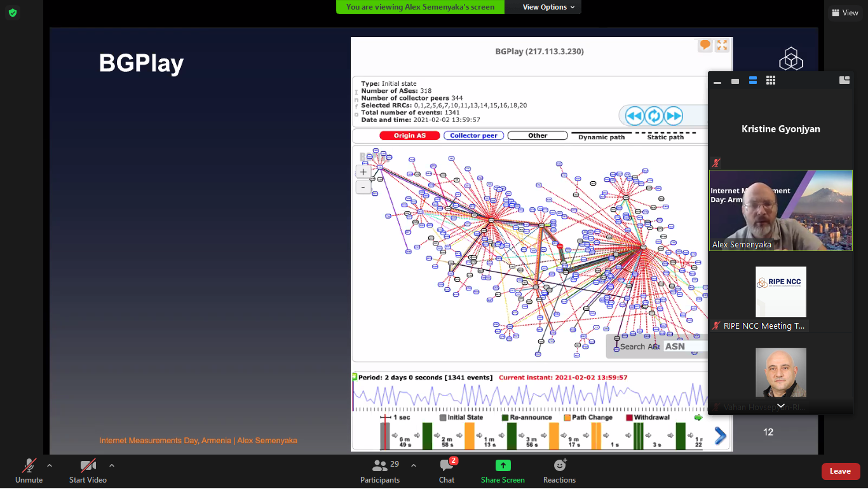Open View Options dropdown
Viewport: 868px width, 501px height.
click(x=548, y=7)
